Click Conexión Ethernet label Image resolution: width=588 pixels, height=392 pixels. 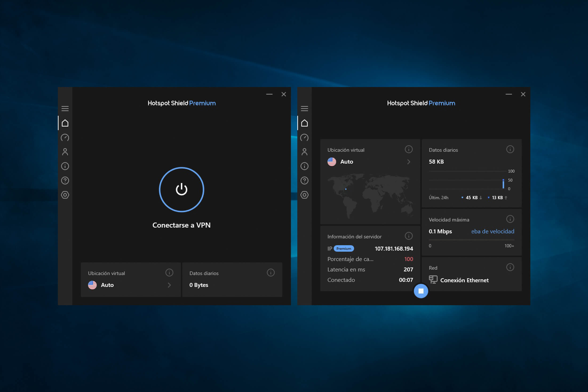click(465, 280)
